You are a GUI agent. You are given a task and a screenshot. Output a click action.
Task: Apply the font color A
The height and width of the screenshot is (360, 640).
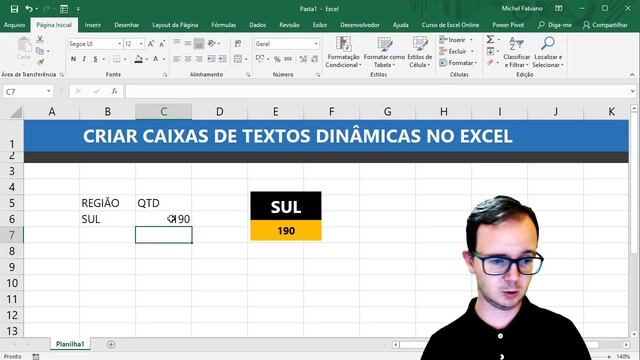coord(156,59)
